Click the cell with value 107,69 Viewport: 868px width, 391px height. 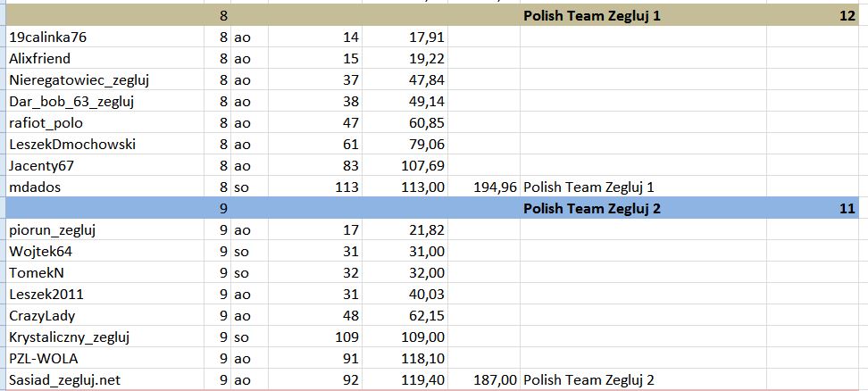(x=405, y=165)
